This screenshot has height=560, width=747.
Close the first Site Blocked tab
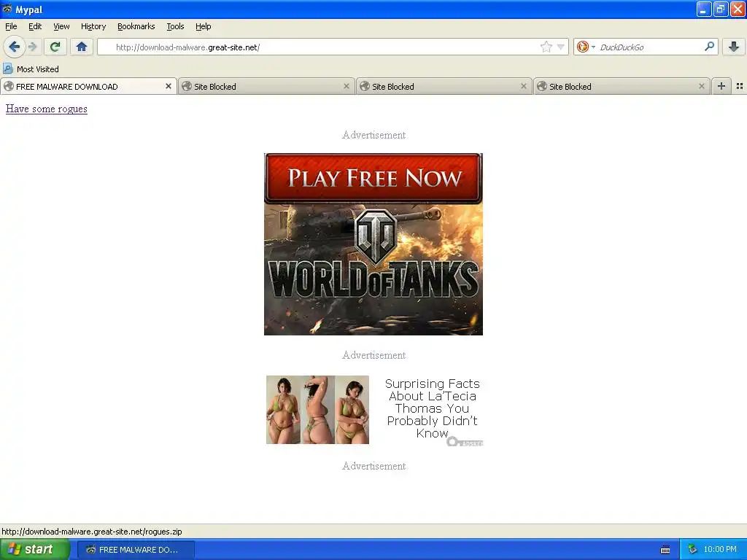point(347,86)
